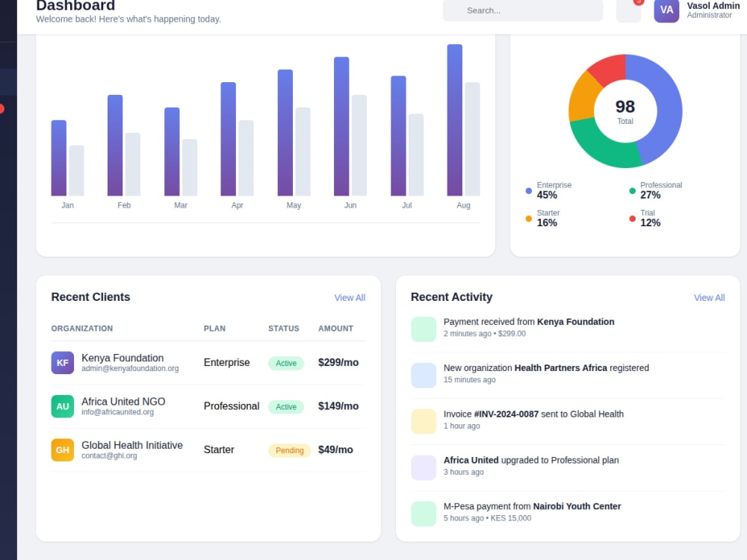
Task: Open Payment received from Kenya Foundation entry
Action: point(568,329)
